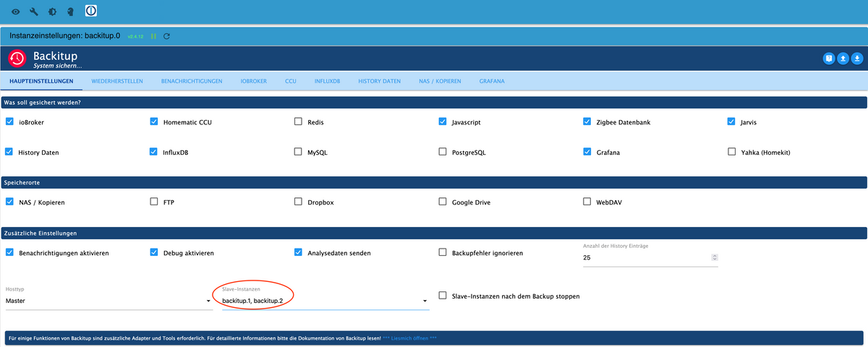Enable PostgreSQL backup checkbox
This screenshot has height=347, width=868.
click(443, 152)
